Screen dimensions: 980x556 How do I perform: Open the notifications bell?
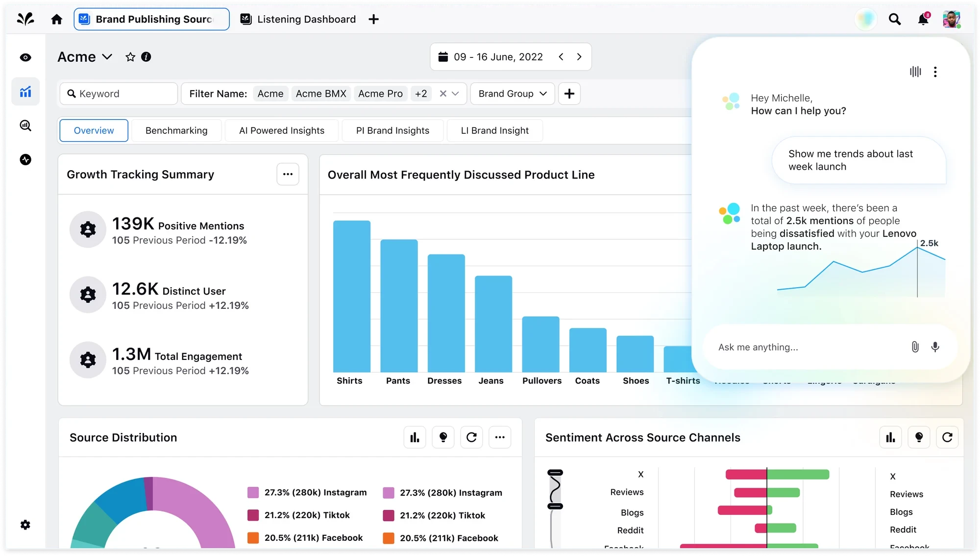click(923, 19)
